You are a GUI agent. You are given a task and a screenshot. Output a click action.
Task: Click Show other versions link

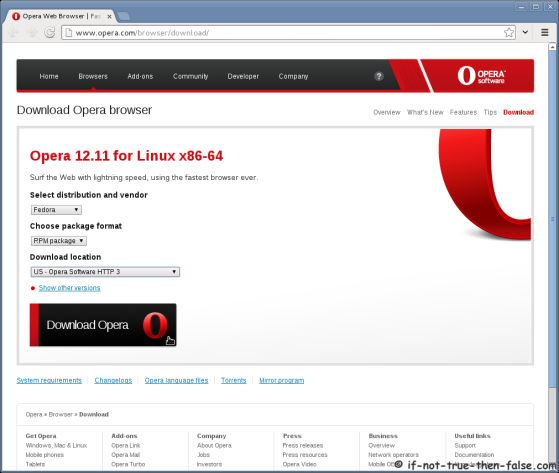coord(70,288)
